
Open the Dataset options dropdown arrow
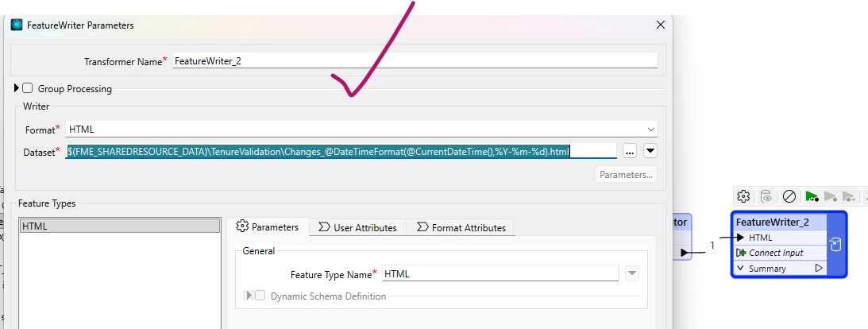(650, 151)
